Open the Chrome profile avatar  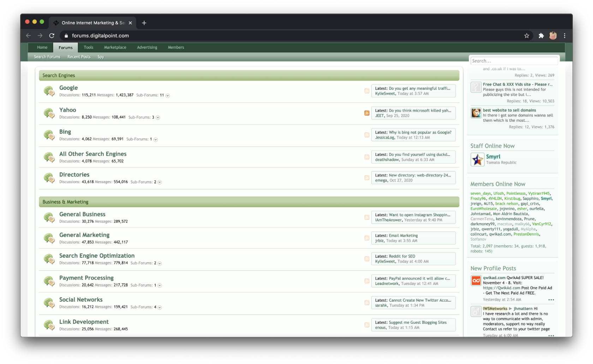tap(553, 36)
